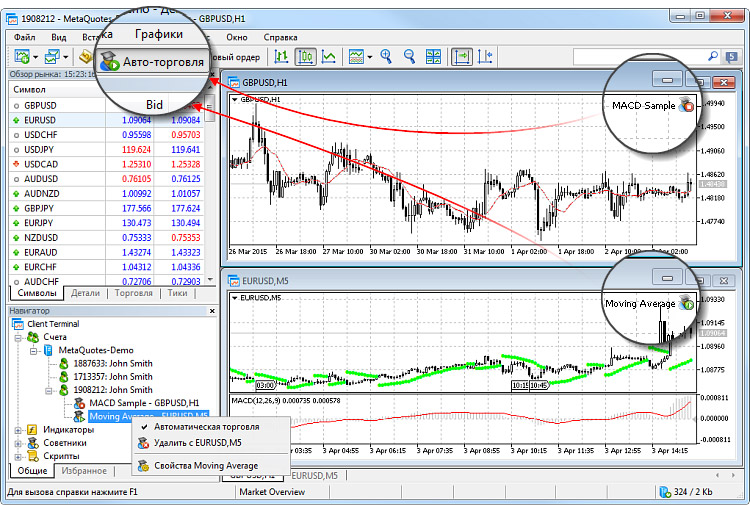Select the line chart icon
Viewport: 750px width, 505px height.
329,57
